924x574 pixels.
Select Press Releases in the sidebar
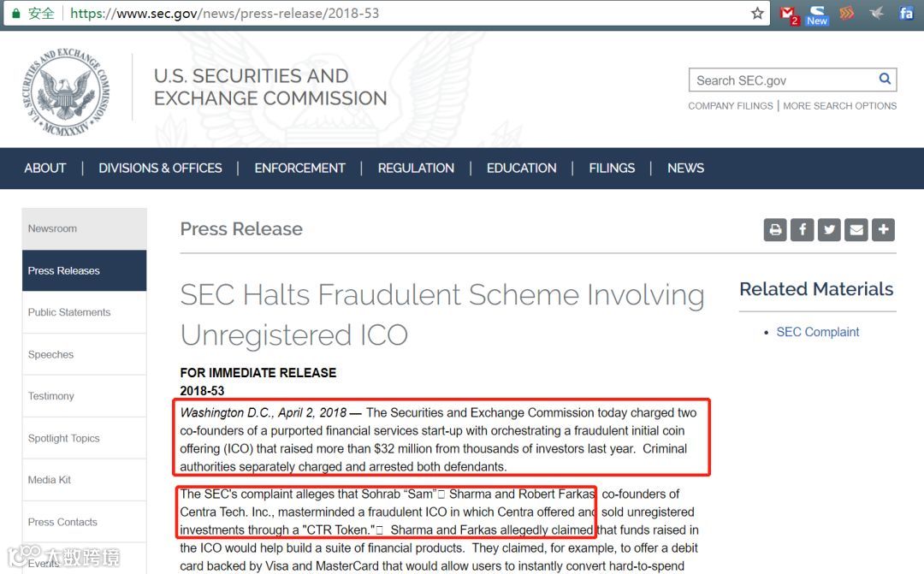pos(64,270)
